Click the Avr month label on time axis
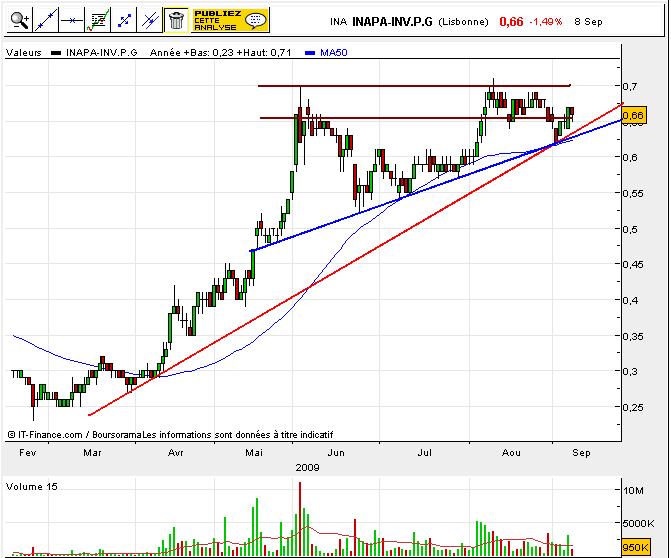The height and width of the screenshot is (558, 671). point(175,452)
